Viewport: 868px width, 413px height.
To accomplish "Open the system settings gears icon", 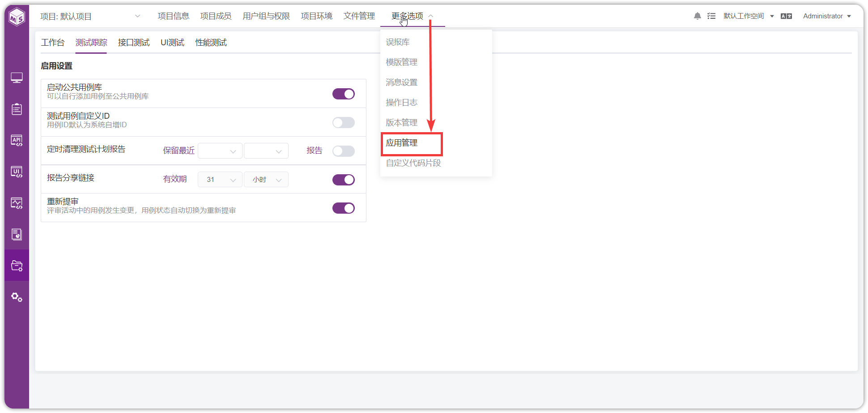I will 17,297.
